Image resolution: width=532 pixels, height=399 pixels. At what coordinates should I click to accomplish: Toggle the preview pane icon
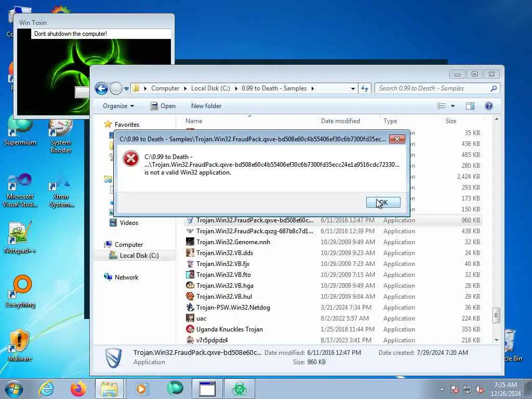click(x=470, y=106)
